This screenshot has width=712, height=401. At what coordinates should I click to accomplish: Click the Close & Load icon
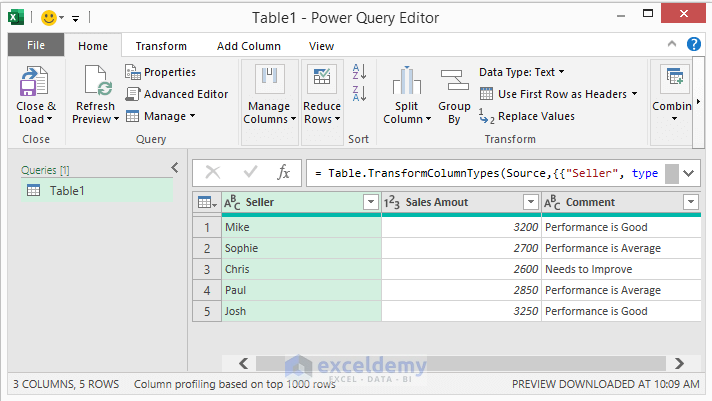34,81
